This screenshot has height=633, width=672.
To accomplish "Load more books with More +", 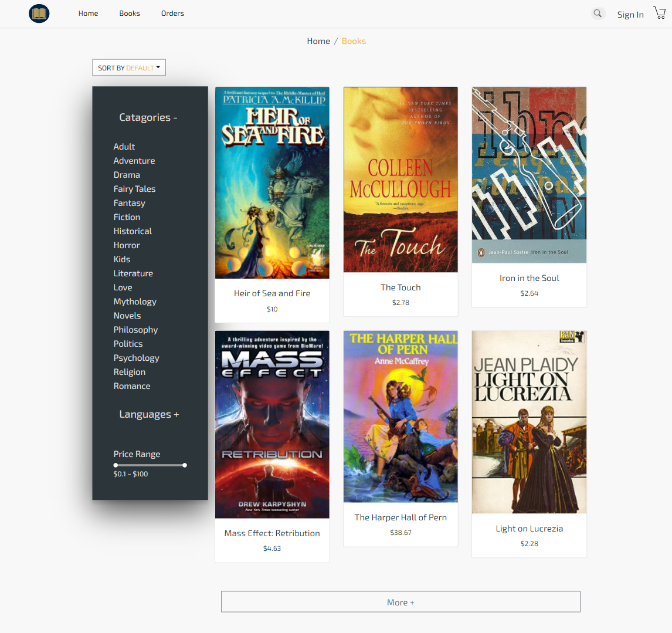I will coord(401,602).
